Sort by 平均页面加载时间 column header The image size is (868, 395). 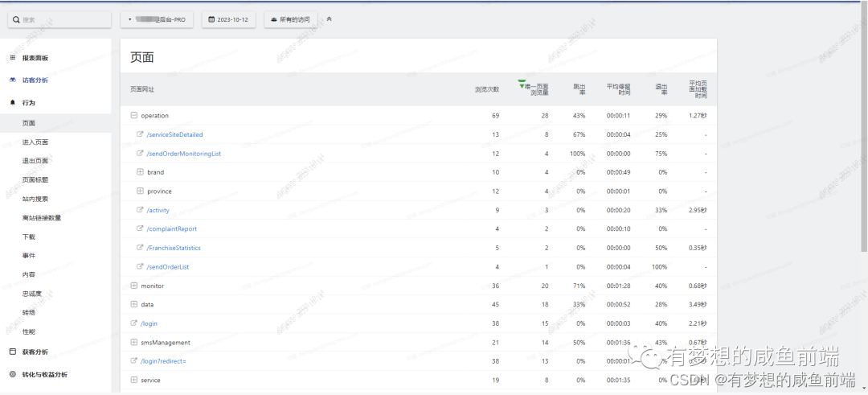[x=698, y=89]
